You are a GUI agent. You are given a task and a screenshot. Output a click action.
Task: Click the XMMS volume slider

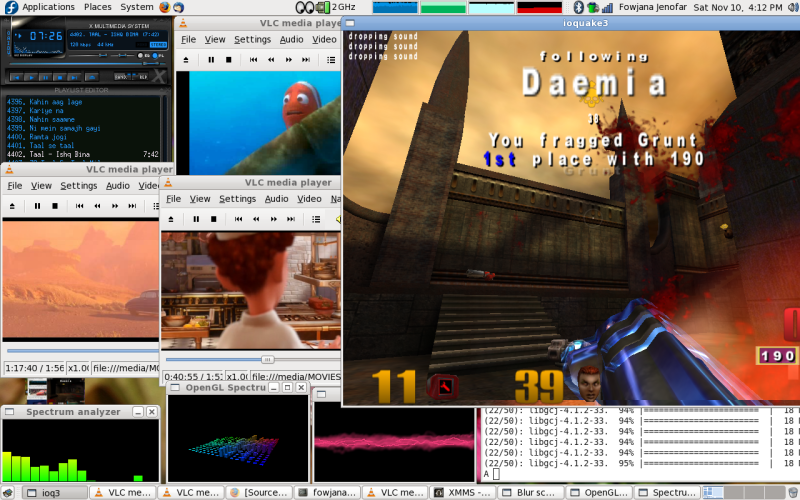88,56
